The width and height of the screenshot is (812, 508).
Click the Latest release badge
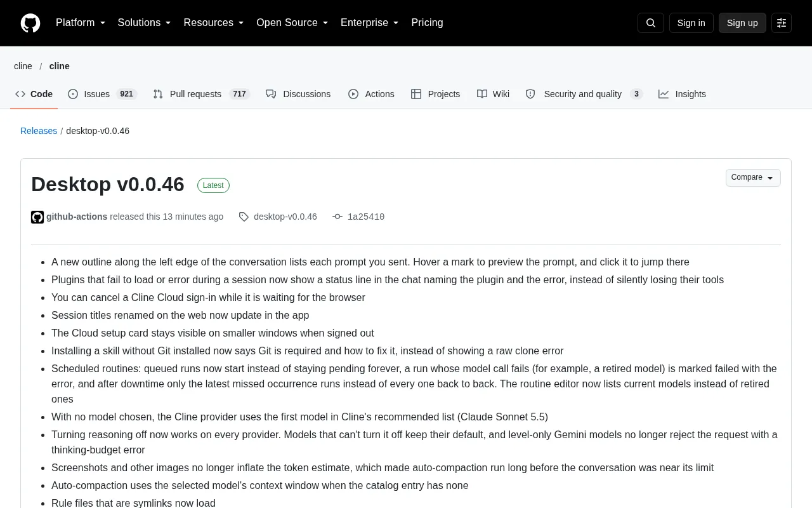213,185
